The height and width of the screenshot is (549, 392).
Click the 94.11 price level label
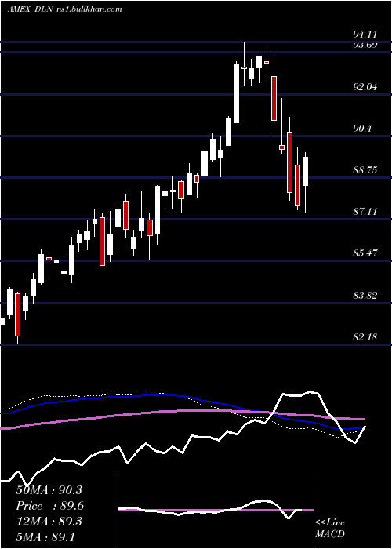365,35
